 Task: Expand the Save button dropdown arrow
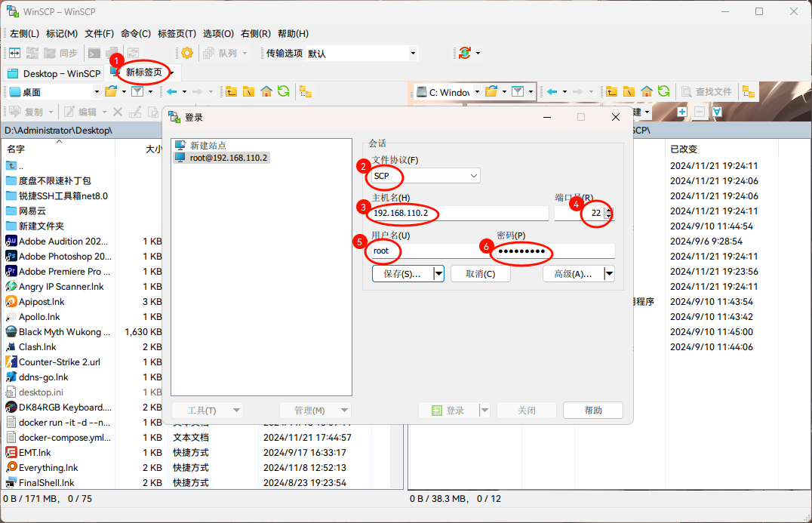coord(438,274)
